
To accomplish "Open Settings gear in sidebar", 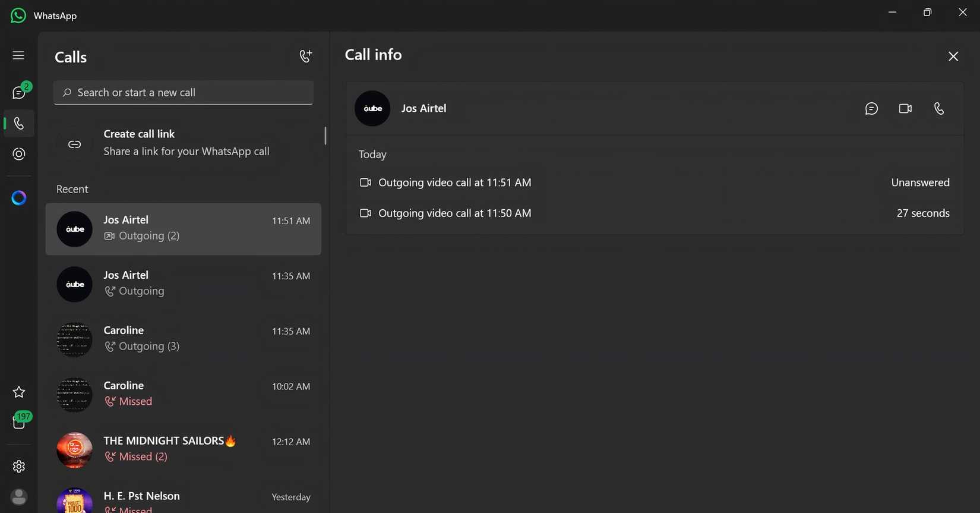I will click(19, 467).
